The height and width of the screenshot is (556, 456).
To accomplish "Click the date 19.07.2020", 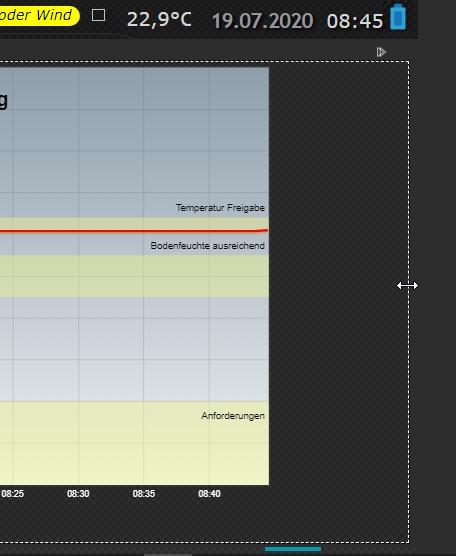I will [x=262, y=21].
